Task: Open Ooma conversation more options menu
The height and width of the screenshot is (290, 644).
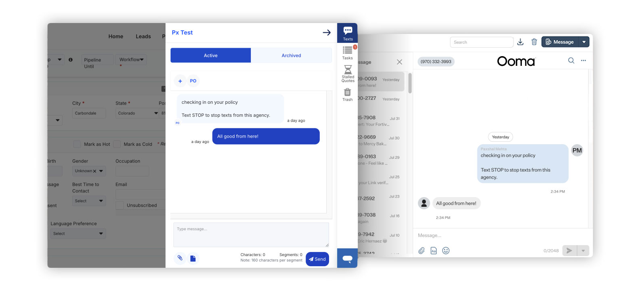Action: [x=583, y=61]
